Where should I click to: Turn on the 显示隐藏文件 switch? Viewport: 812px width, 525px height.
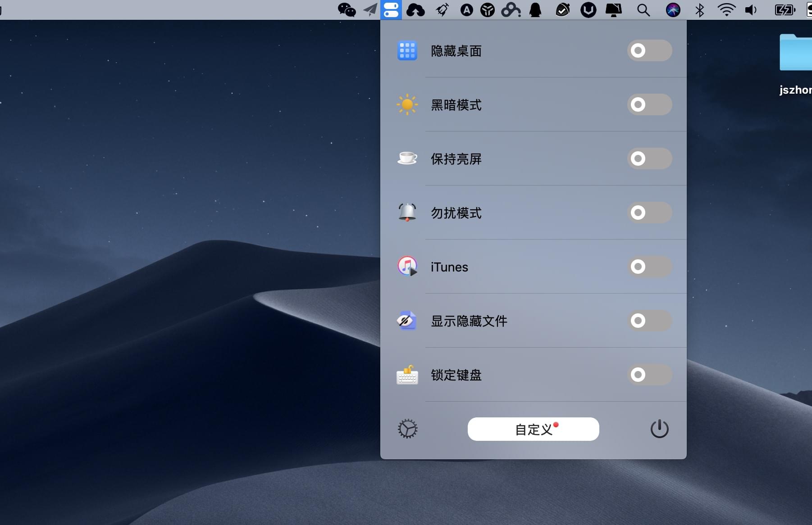(x=649, y=321)
